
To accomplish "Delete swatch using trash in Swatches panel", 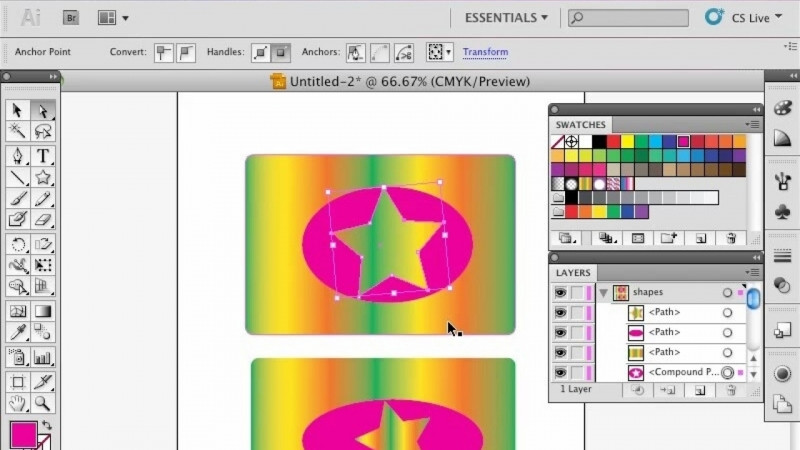I will tap(732, 238).
